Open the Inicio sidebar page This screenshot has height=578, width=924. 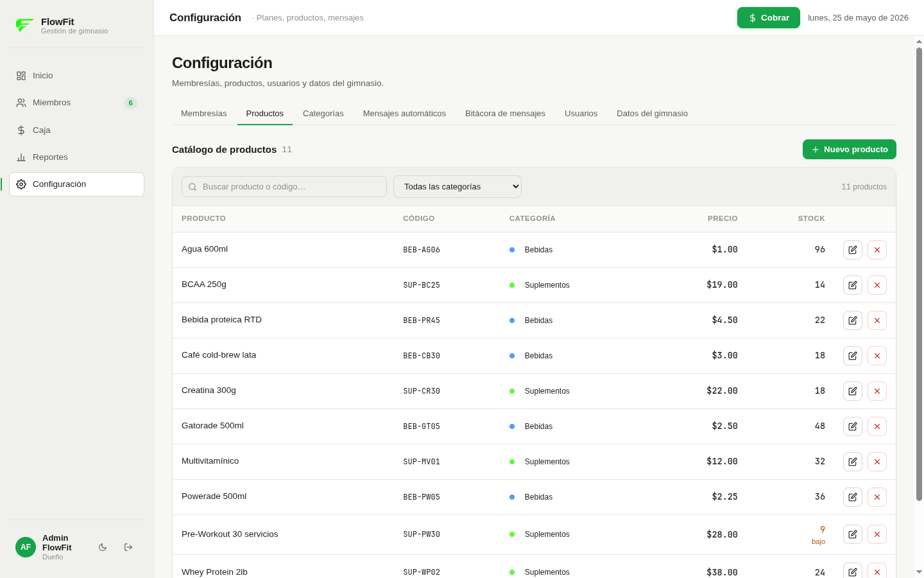[x=76, y=76]
